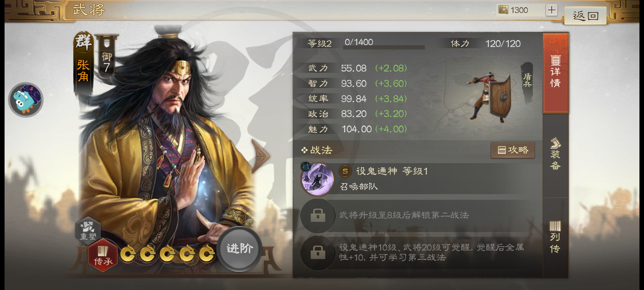Click the plus icon to add currency
This screenshot has width=644, height=290.
click(x=551, y=10)
